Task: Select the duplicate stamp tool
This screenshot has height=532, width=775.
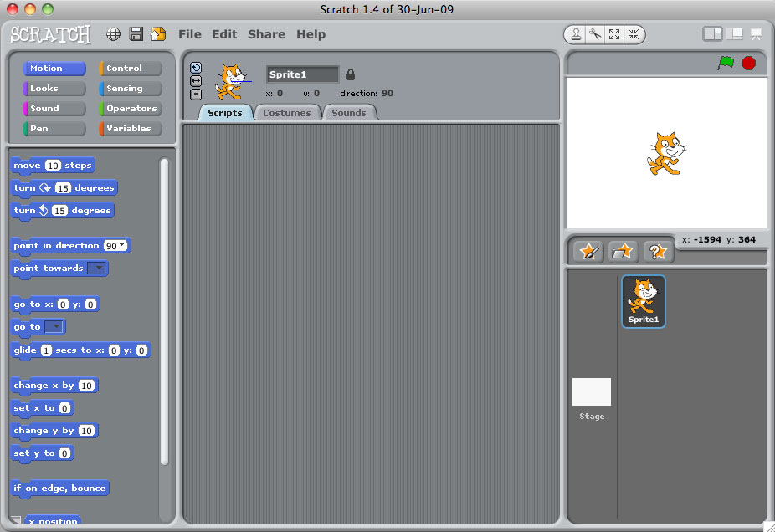Action: [577, 34]
